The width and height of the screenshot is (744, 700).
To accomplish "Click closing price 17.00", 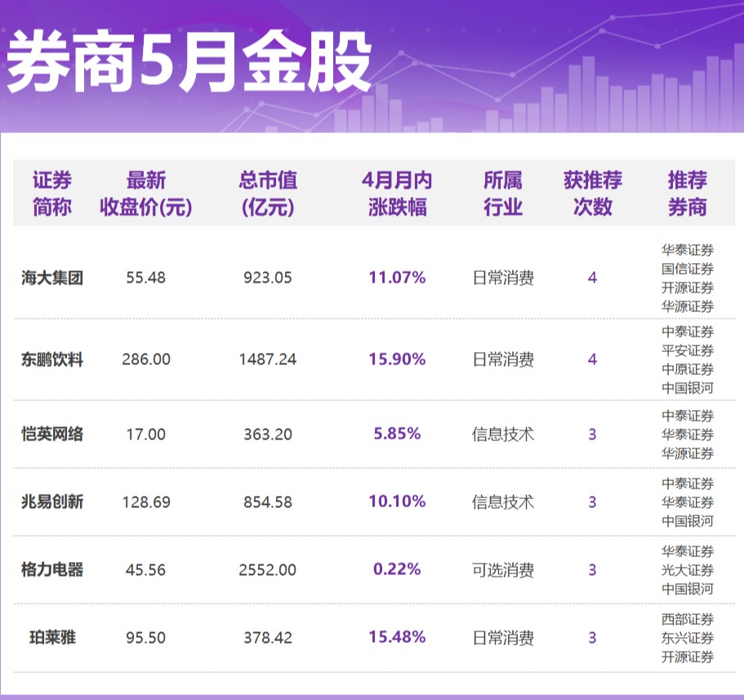I will [145, 434].
